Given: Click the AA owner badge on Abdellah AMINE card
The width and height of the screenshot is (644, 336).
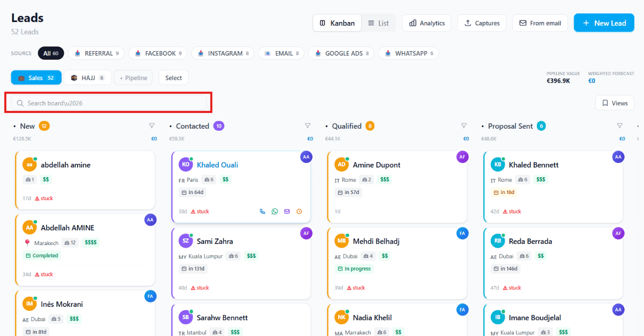Looking at the screenshot, I should [150, 220].
